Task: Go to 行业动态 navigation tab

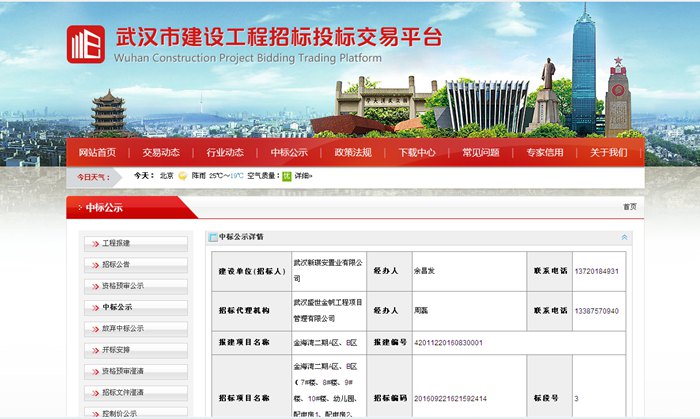Action: [225, 152]
